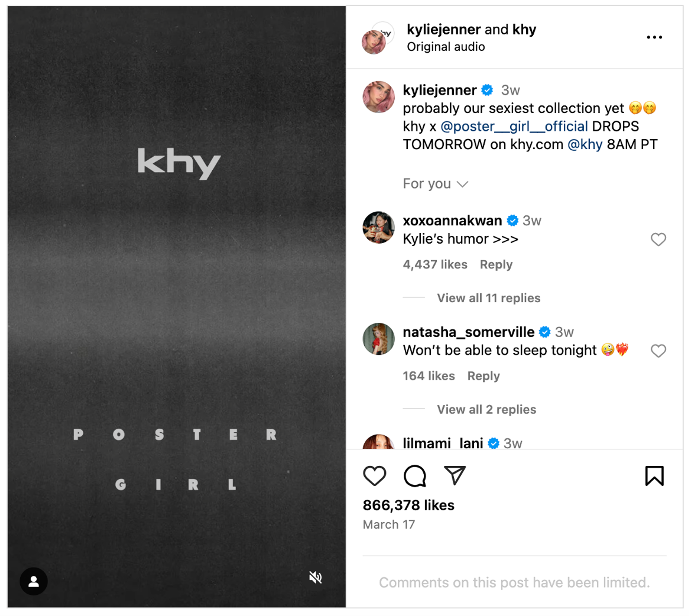
Task: View 4,437 likes on the top comment
Action: [435, 264]
